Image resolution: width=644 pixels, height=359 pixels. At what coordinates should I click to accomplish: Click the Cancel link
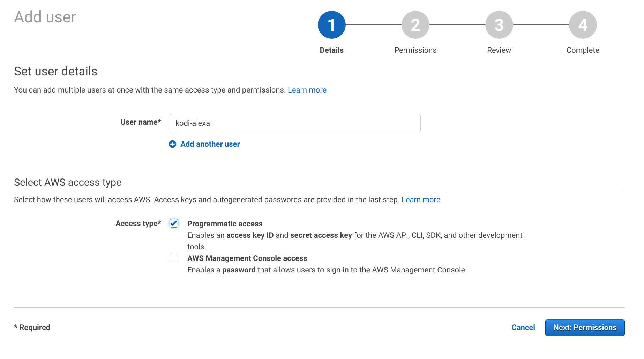click(523, 328)
